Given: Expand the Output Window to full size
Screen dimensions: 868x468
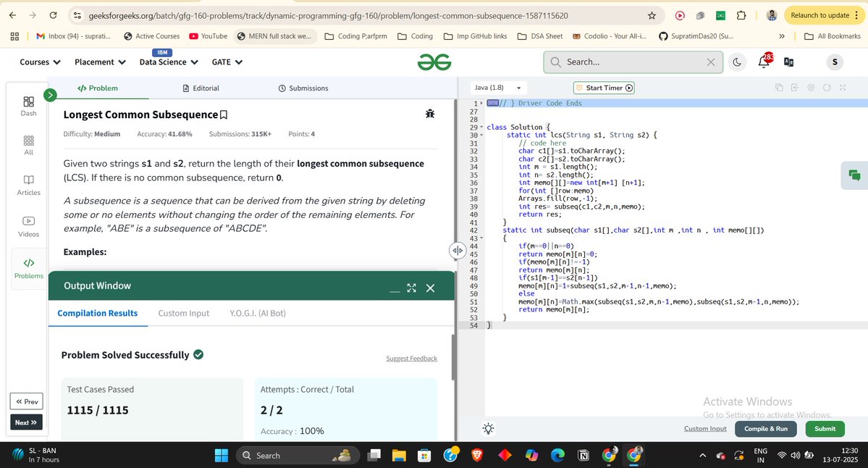Looking at the screenshot, I should coord(411,288).
